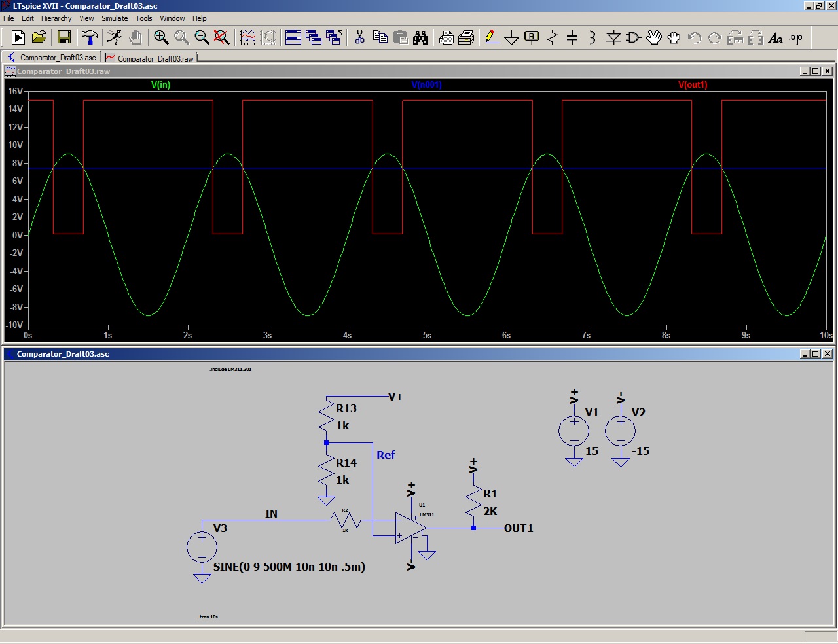Select the Inductor component tool

592,37
